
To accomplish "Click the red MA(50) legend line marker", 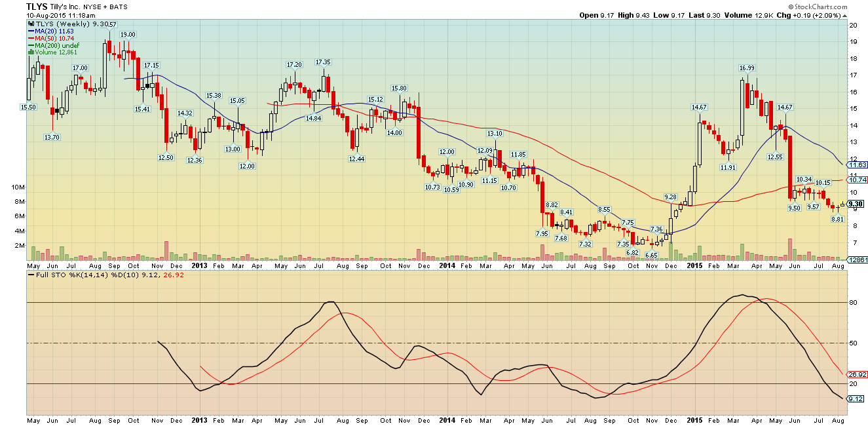I will [x=32, y=38].
